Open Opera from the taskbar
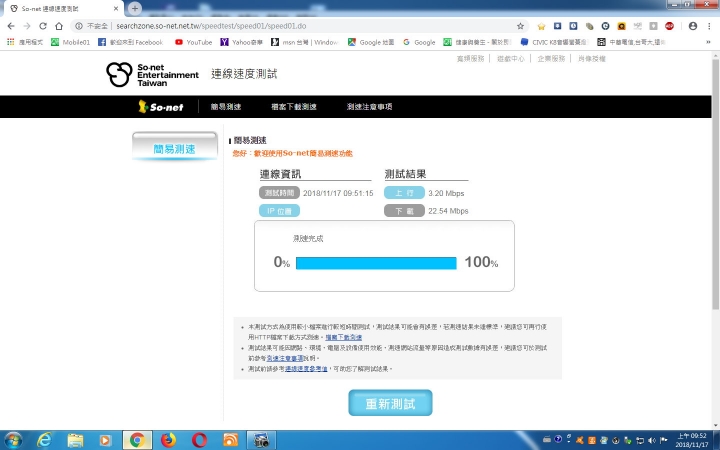 pos(199,440)
